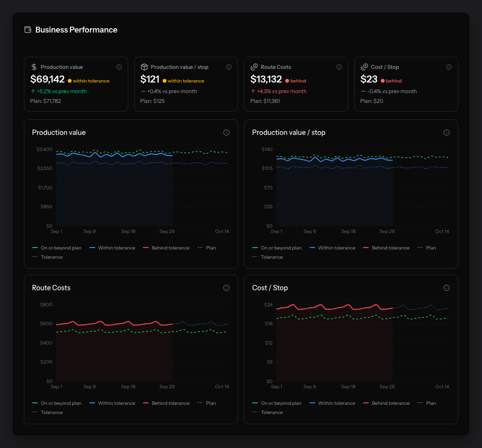Viewport: 482px width, 448px height.
Task: Toggle On or beyond plan in Route Costs legend
Action: pos(57,403)
